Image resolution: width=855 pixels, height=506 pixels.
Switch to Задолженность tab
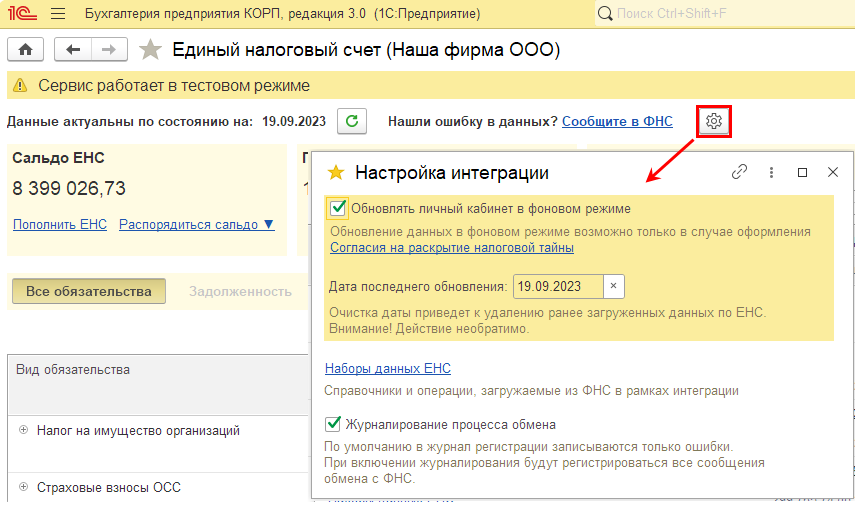point(240,291)
